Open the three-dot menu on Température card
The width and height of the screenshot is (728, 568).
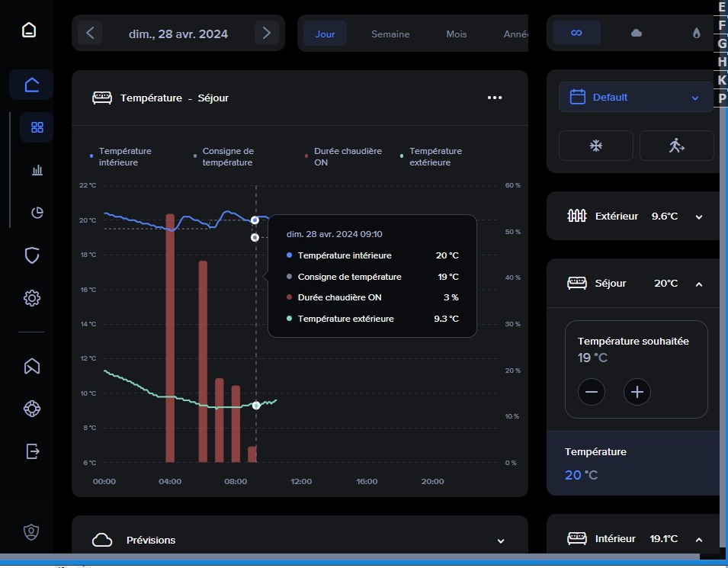(x=495, y=98)
